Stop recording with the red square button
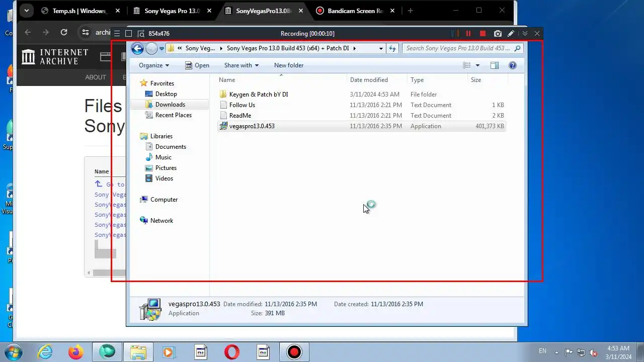 tap(482, 34)
